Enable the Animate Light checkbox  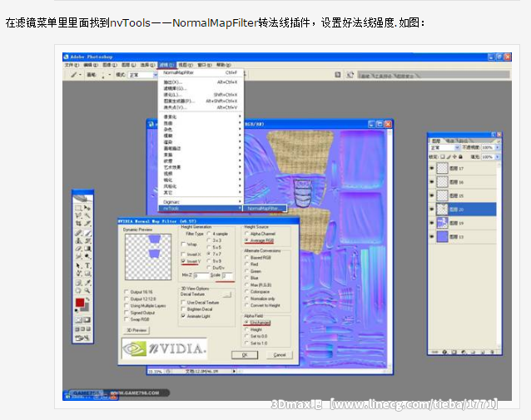[x=183, y=316]
